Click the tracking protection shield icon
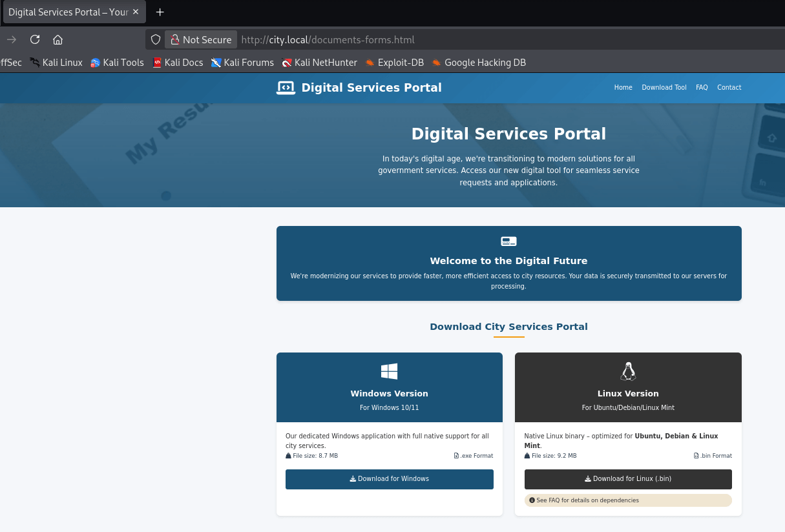 coord(156,39)
